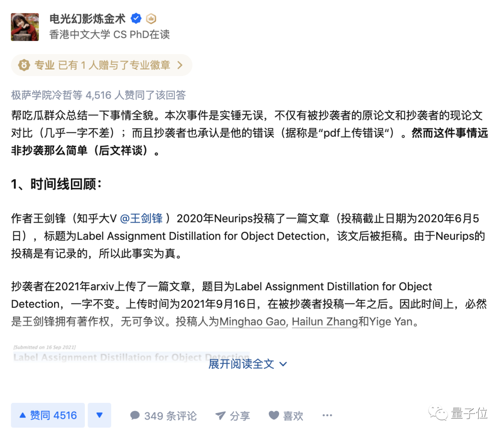Upvote the answer with 赞同 4516
The width and height of the screenshot is (504, 435).
(48, 415)
